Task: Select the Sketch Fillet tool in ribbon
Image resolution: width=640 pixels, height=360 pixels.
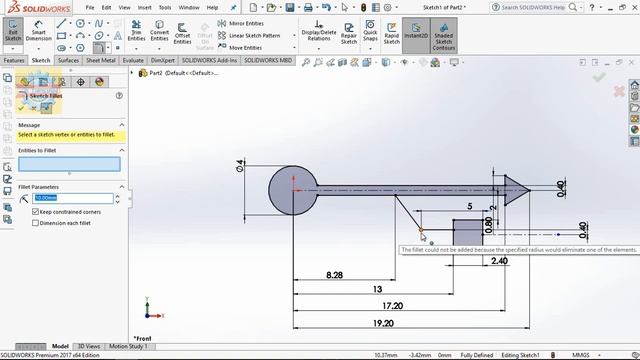Action: (99, 48)
